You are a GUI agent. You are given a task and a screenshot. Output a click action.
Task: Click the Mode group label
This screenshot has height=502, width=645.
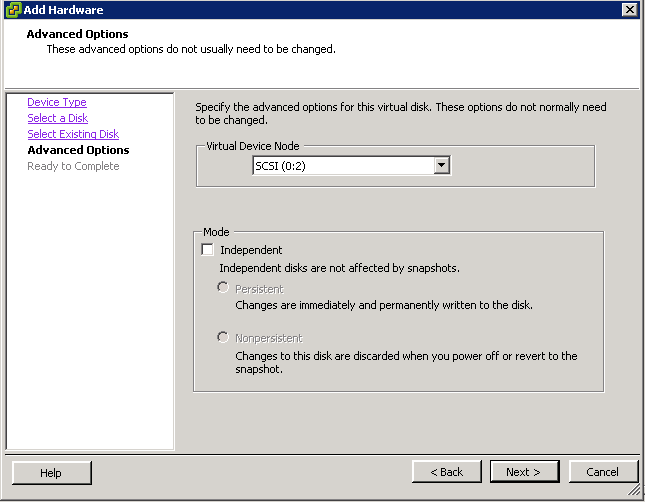tap(216, 232)
